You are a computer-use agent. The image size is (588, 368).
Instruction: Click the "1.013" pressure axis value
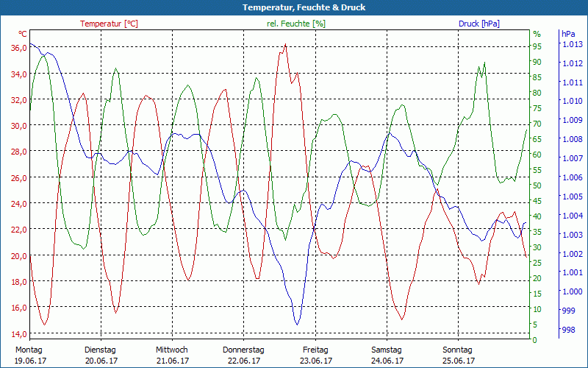click(573, 44)
